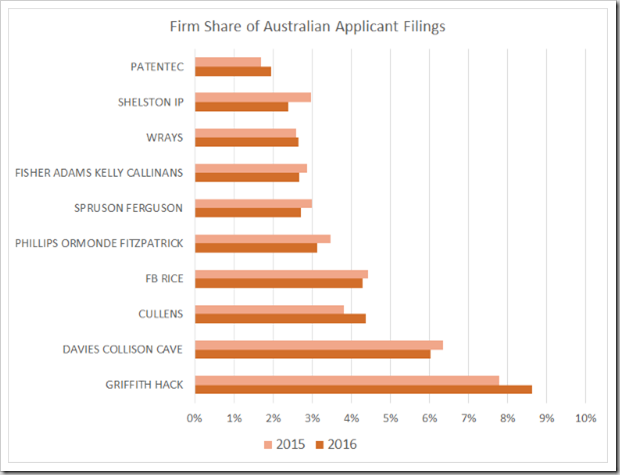Click the WRAYS 2015 bar
Image resolution: width=620 pixels, height=475 pixels.
(246, 133)
